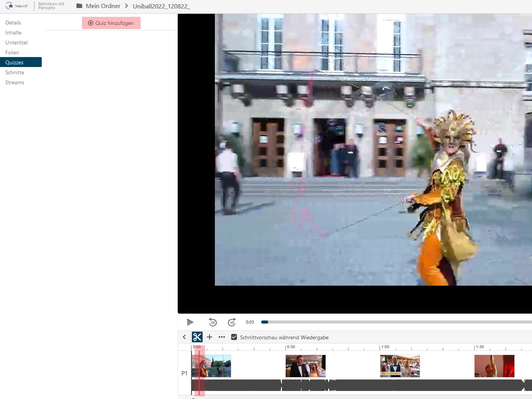Go to the Folien tab
The image size is (532, 399).
click(12, 52)
